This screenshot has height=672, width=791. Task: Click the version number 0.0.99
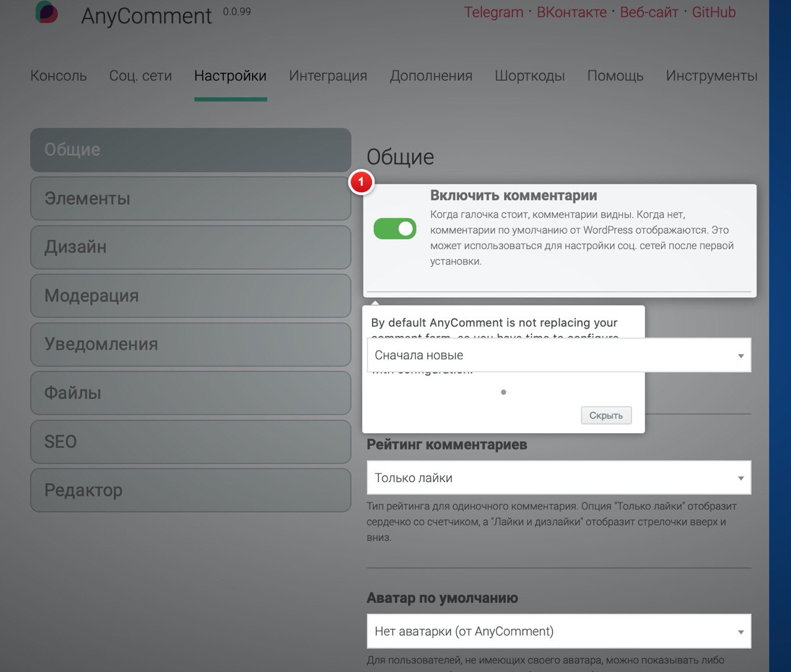(x=237, y=12)
